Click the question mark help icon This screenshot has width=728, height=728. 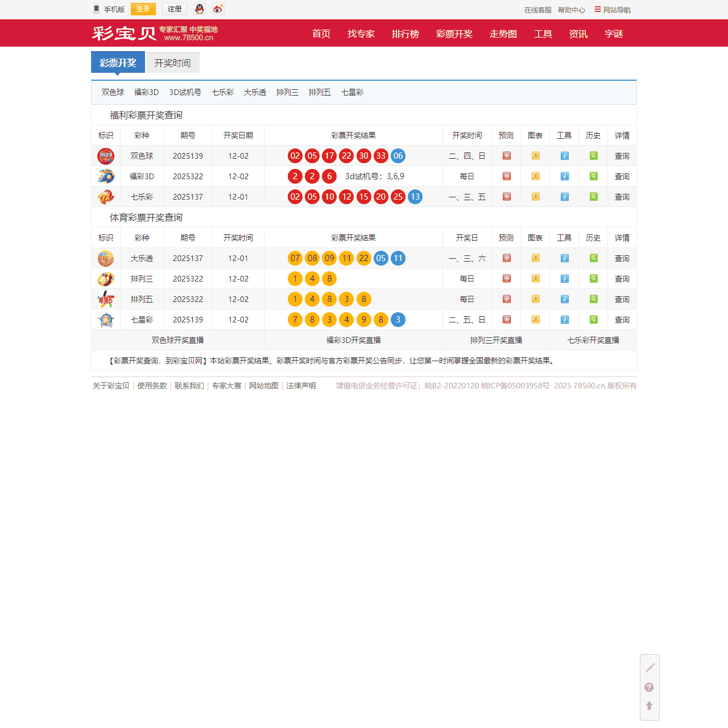coord(649,687)
